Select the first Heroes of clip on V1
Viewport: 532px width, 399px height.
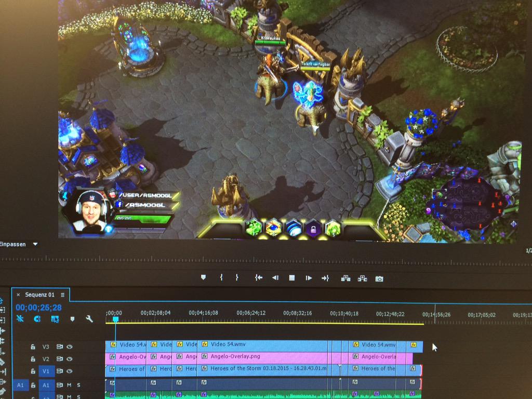coord(126,370)
